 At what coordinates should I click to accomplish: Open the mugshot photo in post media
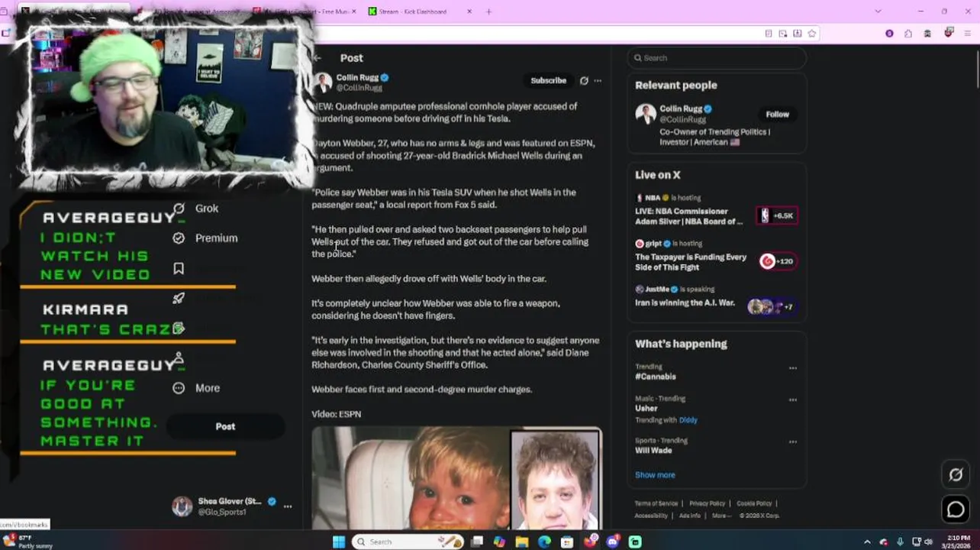click(x=555, y=480)
